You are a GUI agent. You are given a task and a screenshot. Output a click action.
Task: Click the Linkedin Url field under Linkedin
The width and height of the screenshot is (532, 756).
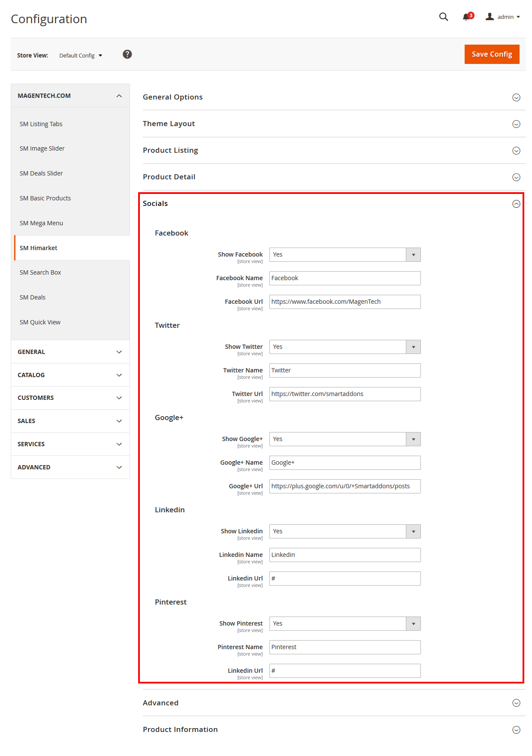point(345,578)
